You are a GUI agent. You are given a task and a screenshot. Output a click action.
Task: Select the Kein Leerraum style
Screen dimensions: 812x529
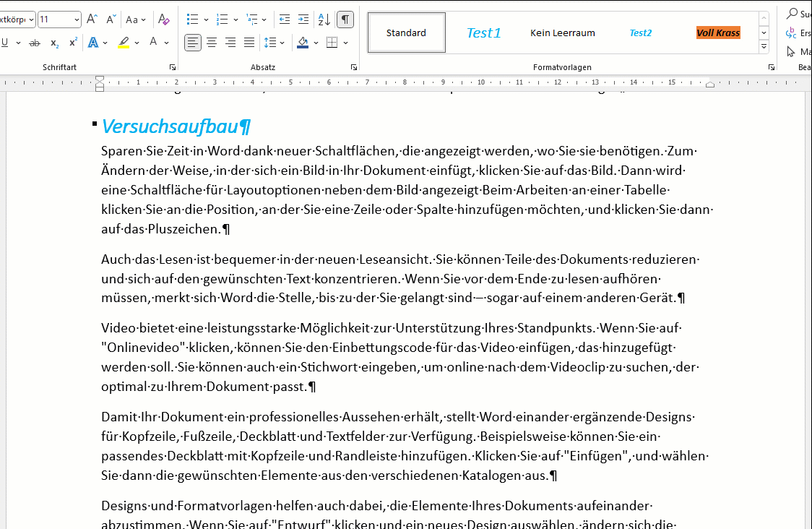(x=563, y=33)
